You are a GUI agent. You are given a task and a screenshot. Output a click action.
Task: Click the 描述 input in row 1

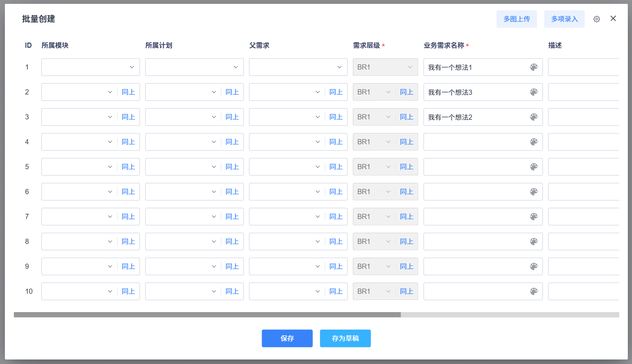click(x=584, y=67)
